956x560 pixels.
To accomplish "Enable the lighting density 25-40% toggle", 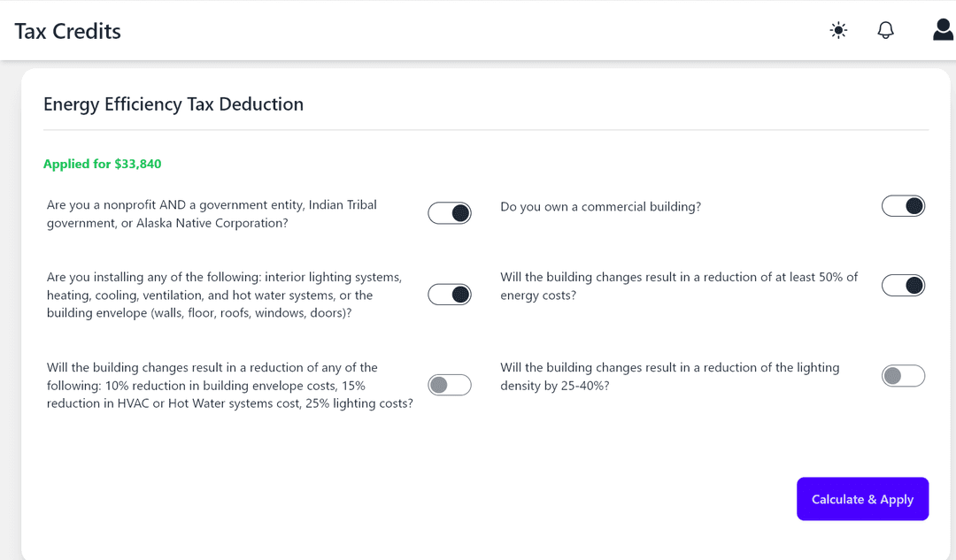I will point(903,376).
